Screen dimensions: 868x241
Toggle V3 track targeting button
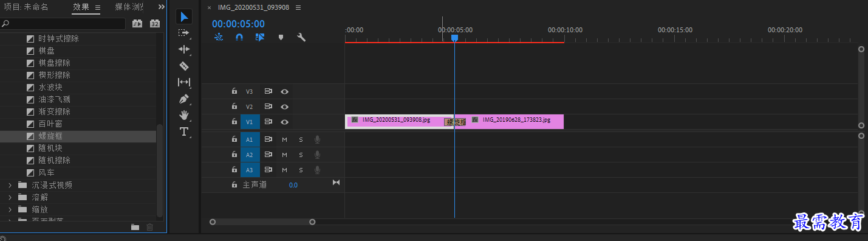(x=249, y=91)
